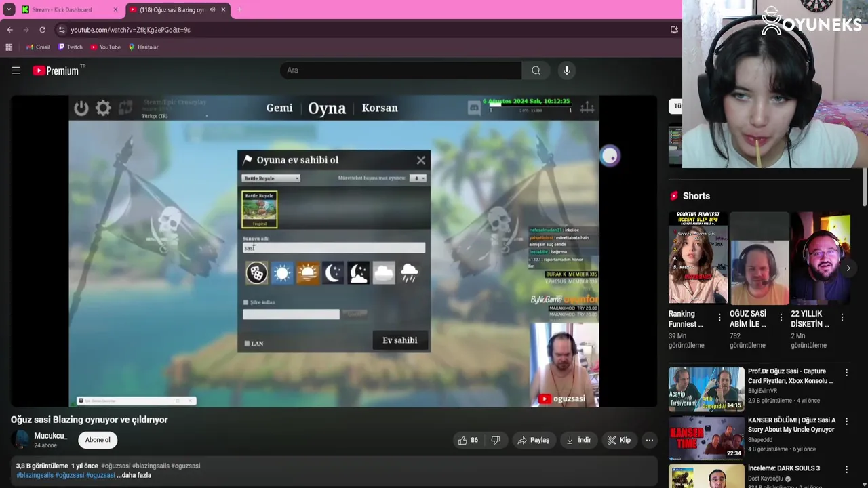The height and width of the screenshot is (488, 868).
Task: Select the clear night moon icon
Action: [x=333, y=273]
